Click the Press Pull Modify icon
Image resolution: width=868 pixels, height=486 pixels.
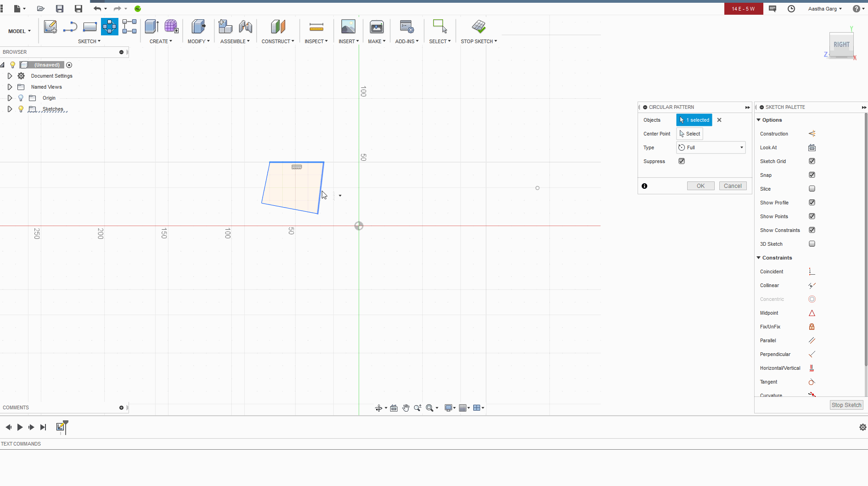pos(198,27)
